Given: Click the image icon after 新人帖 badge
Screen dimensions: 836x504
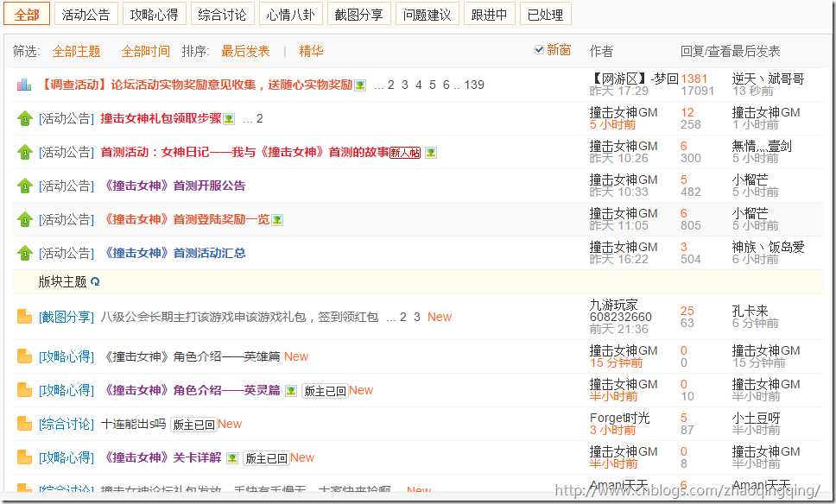Looking at the screenshot, I should (x=431, y=153).
